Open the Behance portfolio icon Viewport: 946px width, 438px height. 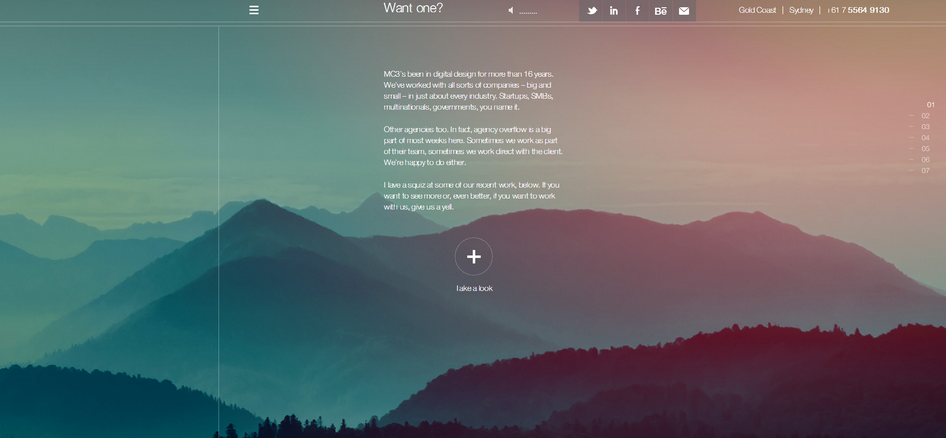[x=660, y=11]
